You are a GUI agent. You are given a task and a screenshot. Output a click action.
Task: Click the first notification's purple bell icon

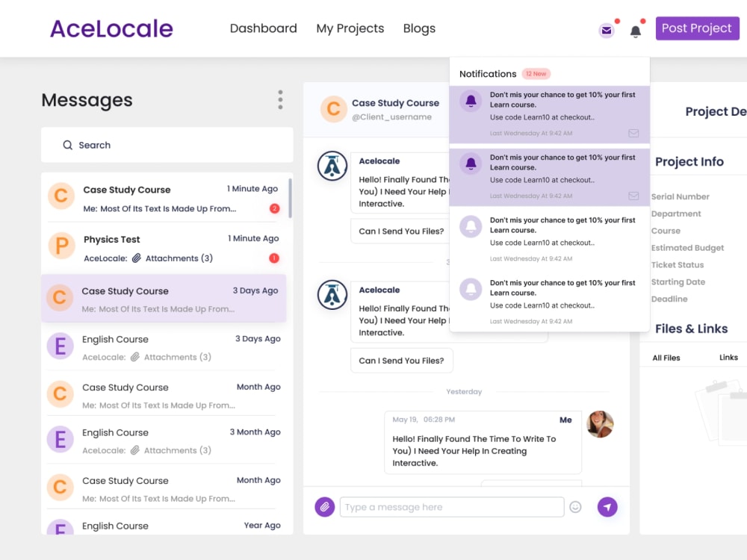471,101
